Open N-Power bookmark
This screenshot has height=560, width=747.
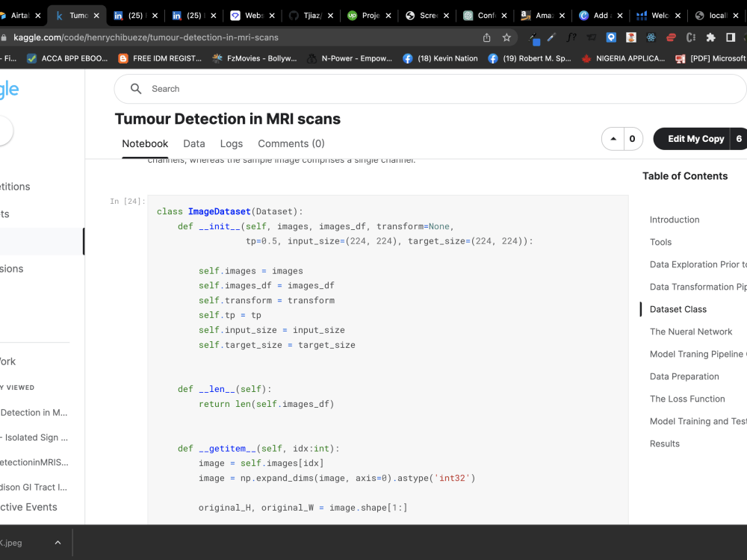(350, 58)
